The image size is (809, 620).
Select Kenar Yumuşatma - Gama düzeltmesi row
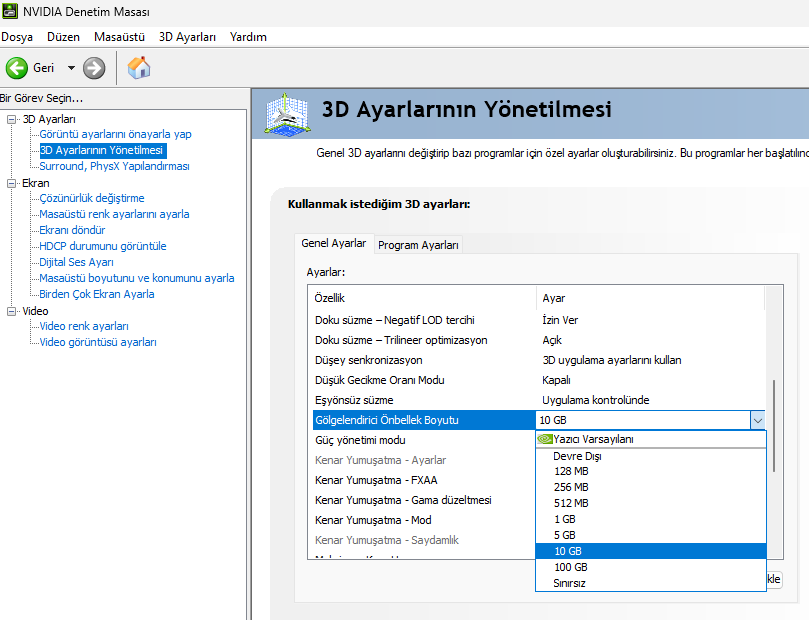click(424, 500)
